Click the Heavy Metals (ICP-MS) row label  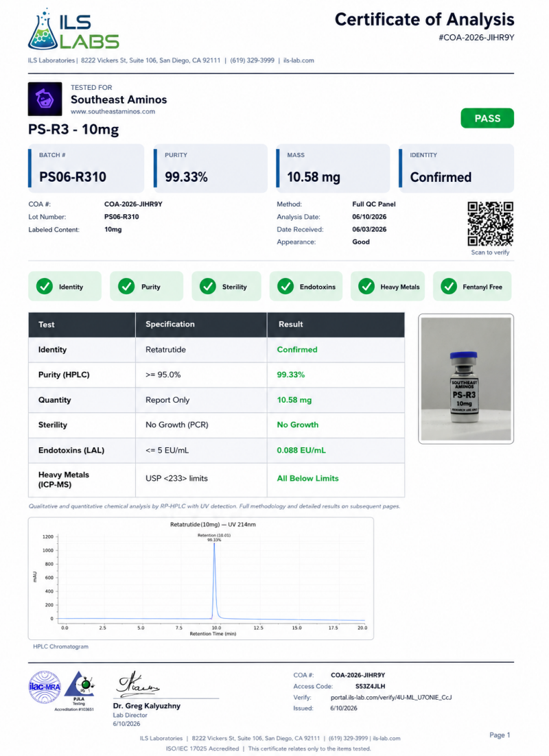click(x=64, y=480)
